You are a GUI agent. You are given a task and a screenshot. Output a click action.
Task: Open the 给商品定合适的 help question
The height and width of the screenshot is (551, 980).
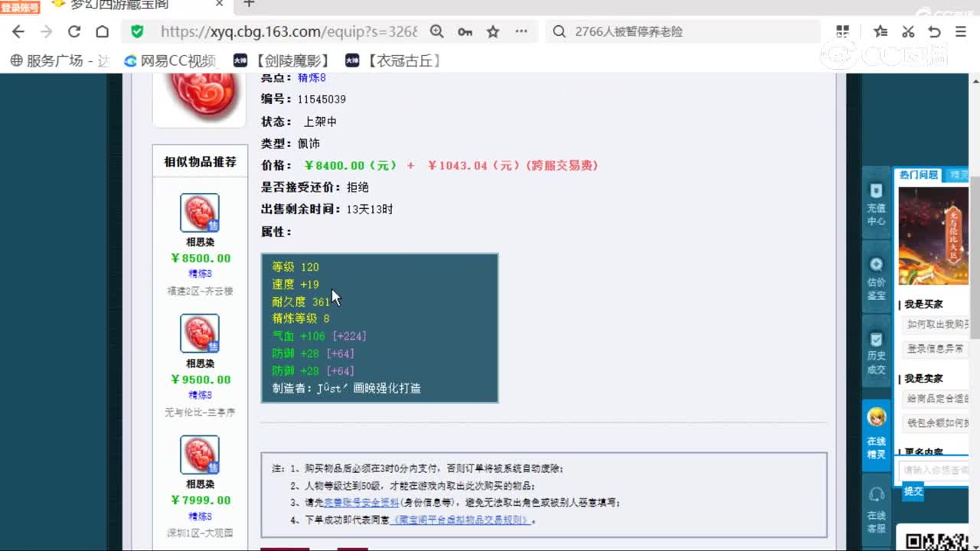tap(936, 399)
